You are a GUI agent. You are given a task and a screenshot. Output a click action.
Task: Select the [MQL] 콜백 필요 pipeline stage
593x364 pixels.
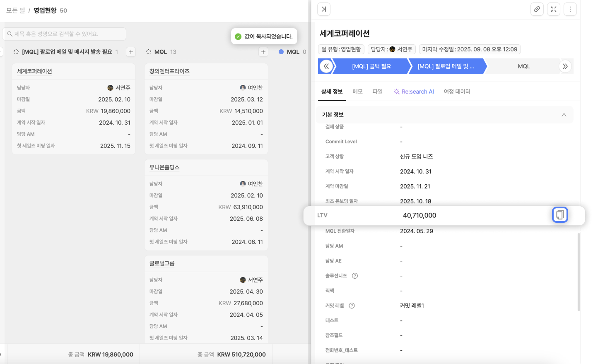pyautogui.click(x=371, y=66)
